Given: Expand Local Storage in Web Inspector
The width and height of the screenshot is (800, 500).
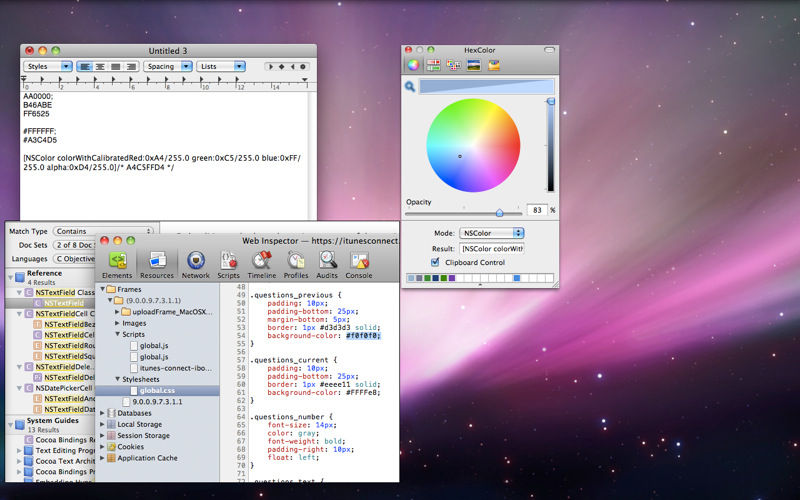Looking at the screenshot, I should (102, 424).
